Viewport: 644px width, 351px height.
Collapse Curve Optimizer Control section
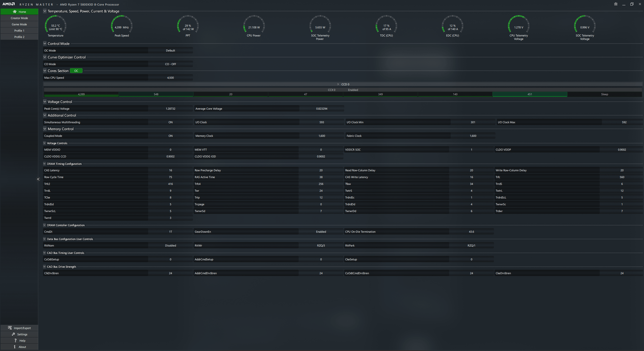(45, 57)
